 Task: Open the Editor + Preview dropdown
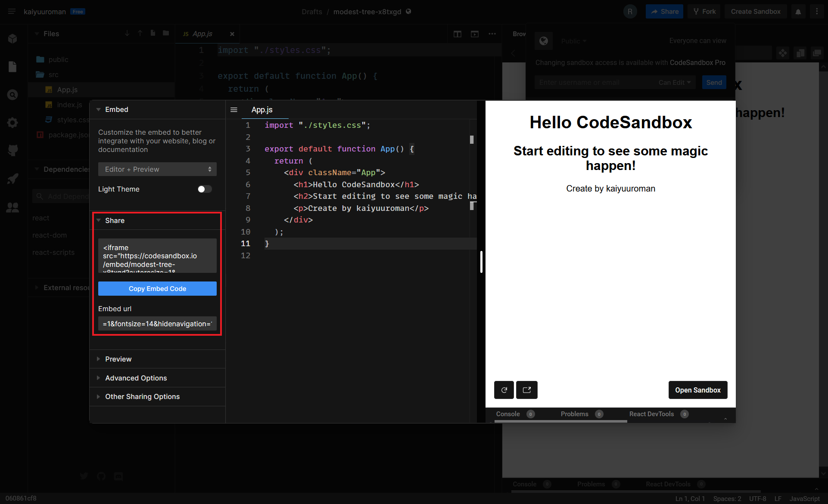tap(157, 169)
